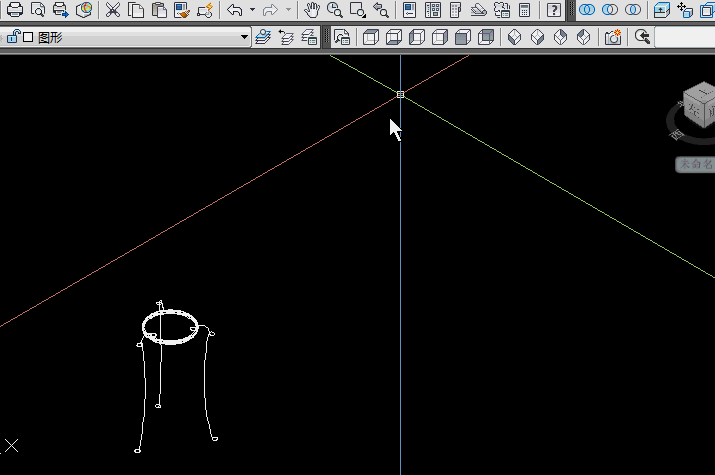The height and width of the screenshot is (475, 715).
Task: Click the Match Properties brush icon
Action: coord(181,10)
